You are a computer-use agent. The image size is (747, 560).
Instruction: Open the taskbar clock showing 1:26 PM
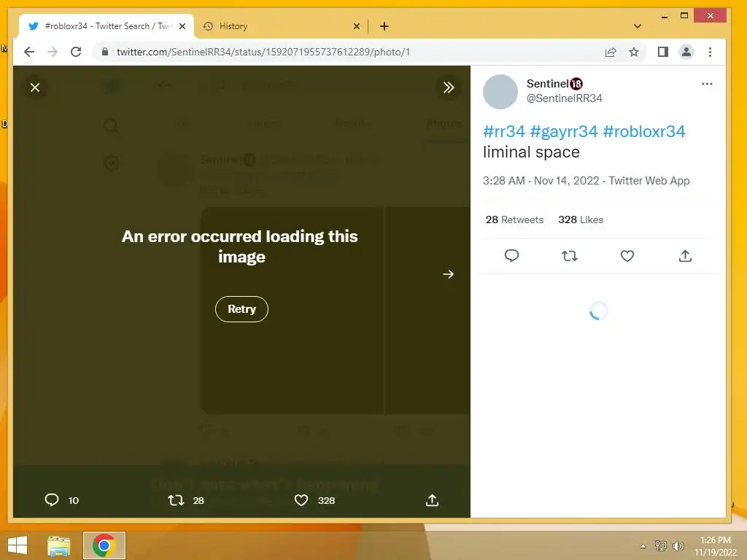click(716, 546)
